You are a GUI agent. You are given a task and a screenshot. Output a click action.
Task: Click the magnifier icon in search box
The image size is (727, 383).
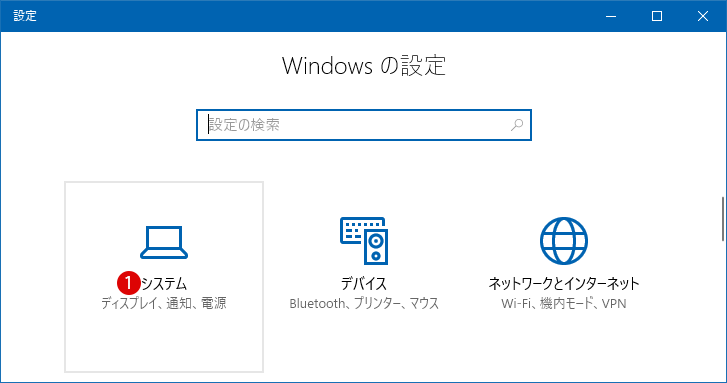tap(517, 125)
